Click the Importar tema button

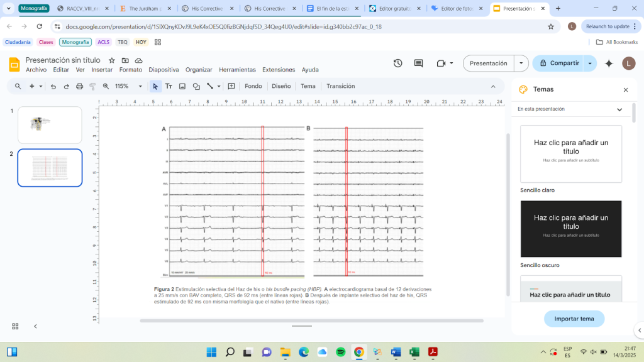coord(574,319)
